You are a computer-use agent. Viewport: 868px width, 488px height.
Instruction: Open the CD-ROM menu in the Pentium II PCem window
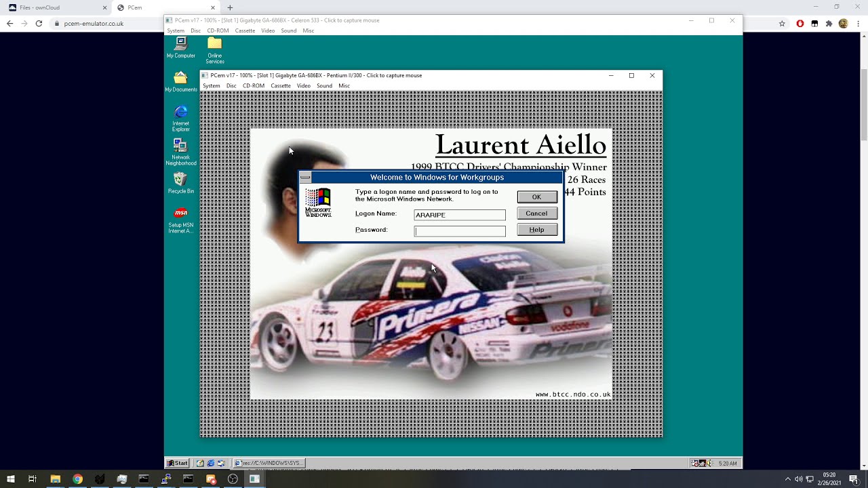pyautogui.click(x=253, y=85)
